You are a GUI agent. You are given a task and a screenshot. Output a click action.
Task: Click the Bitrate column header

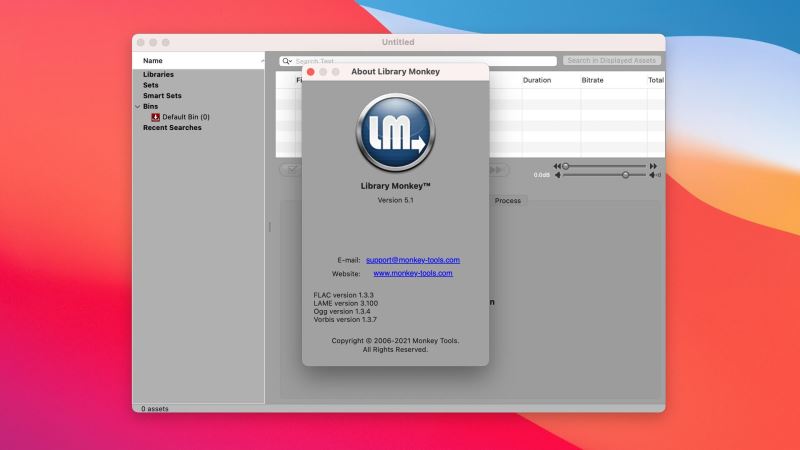(592, 80)
